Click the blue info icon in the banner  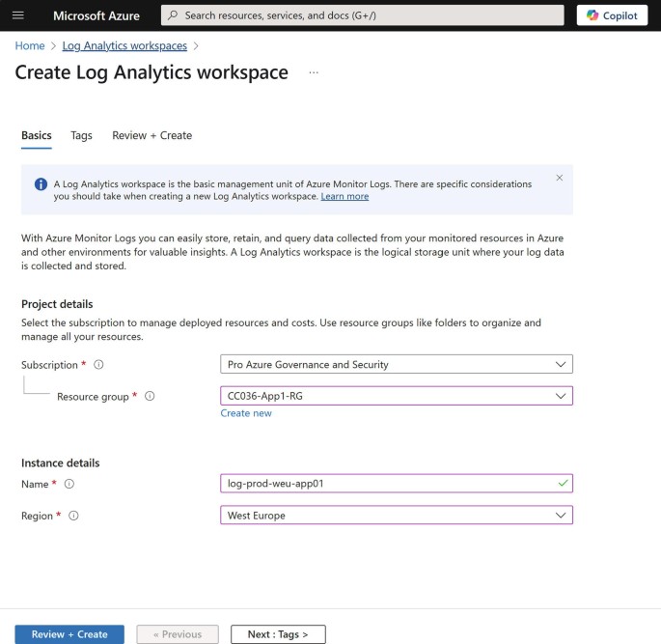pyautogui.click(x=41, y=184)
